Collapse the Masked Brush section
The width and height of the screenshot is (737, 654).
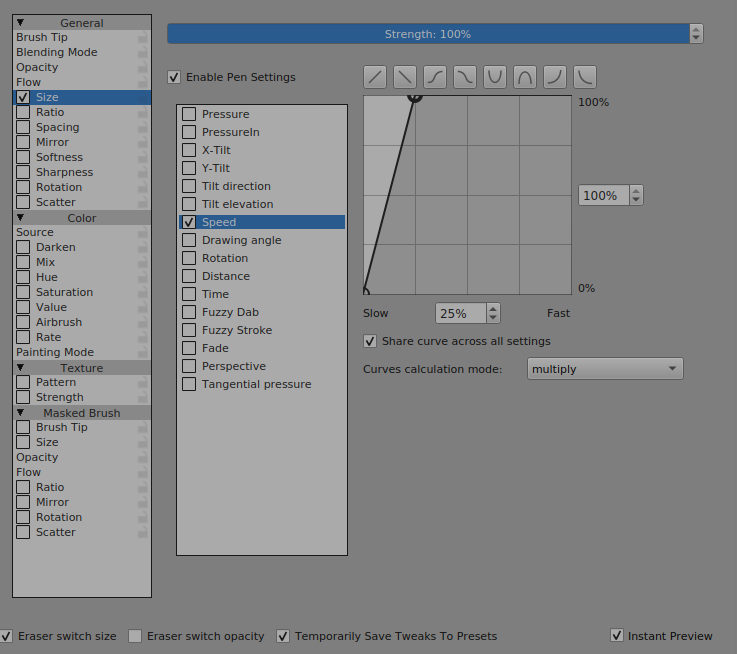pos(20,412)
